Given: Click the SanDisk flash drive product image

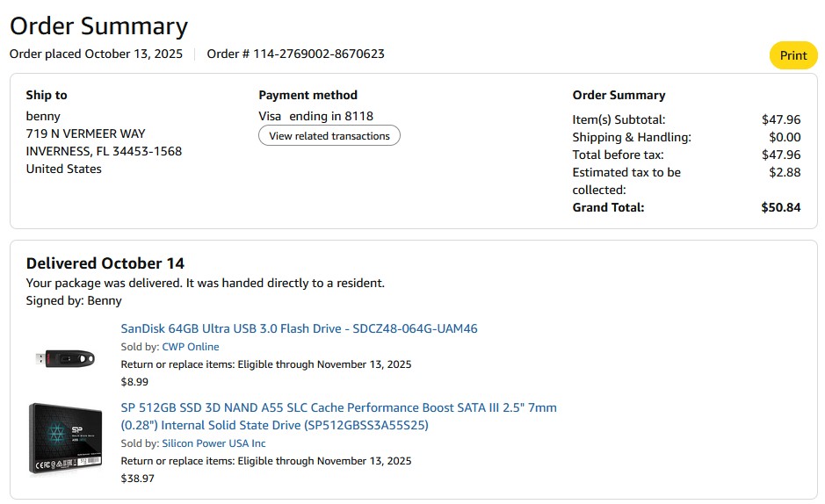Looking at the screenshot, I should (x=64, y=358).
